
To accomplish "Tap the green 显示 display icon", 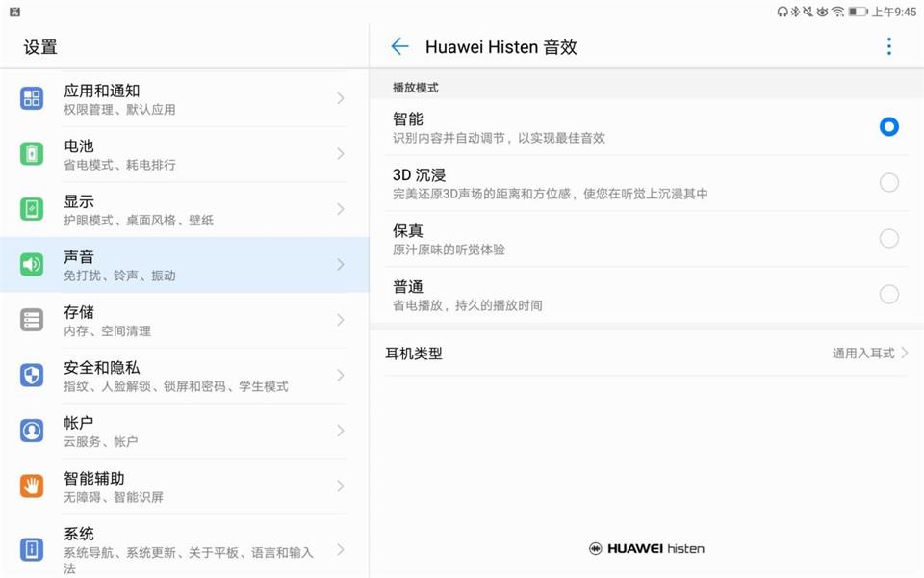I will [x=32, y=209].
